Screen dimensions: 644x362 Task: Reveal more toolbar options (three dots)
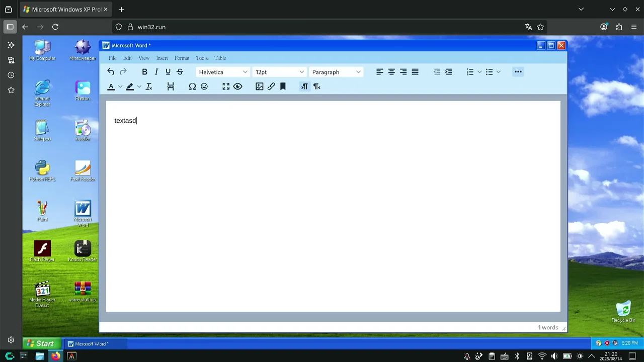518,72
